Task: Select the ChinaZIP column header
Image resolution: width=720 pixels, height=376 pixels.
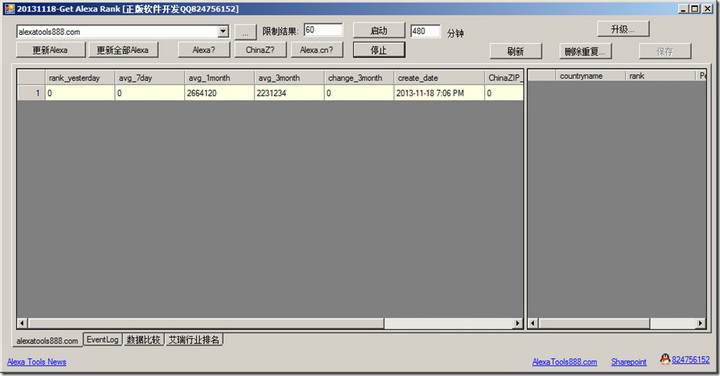Action: pyautogui.click(x=504, y=78)
